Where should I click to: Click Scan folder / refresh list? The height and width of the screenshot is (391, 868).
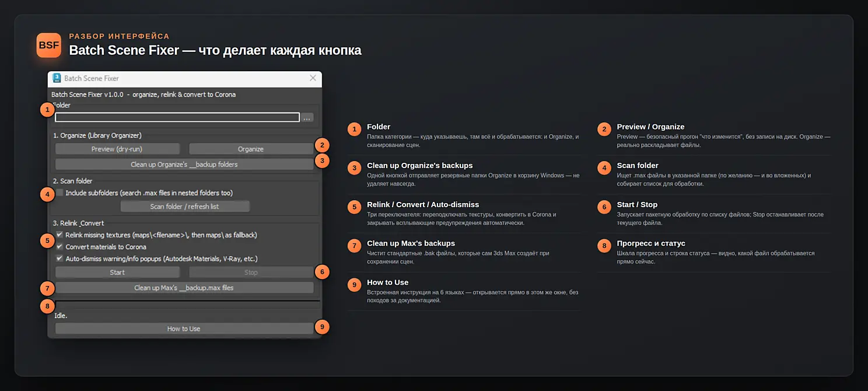point(185,206)
